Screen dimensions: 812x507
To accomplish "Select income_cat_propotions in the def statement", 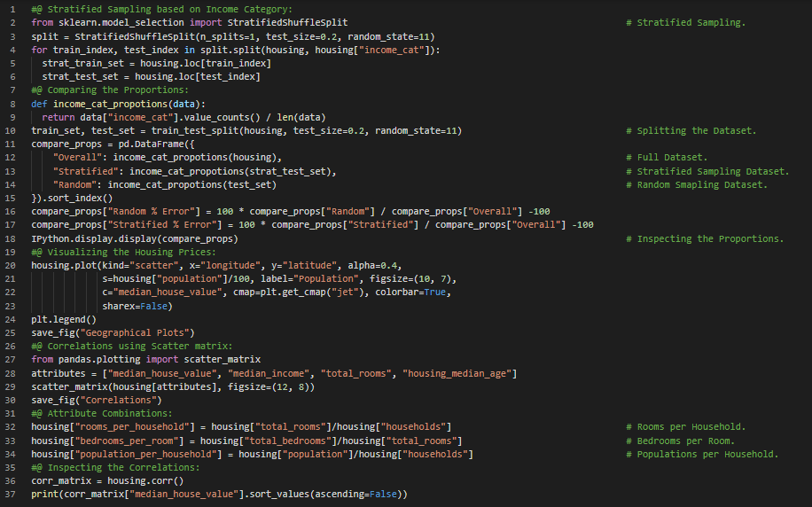I will coord(111,104).
